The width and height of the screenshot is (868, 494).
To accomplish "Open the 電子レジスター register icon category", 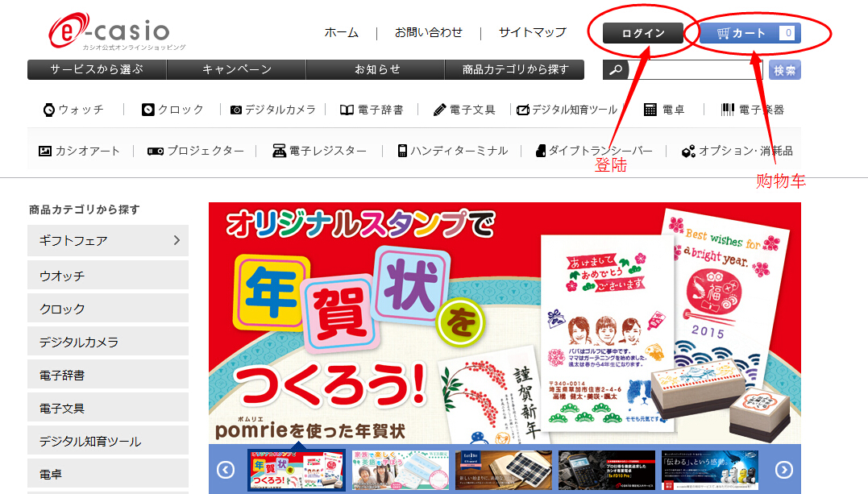I will click(278, 150).
